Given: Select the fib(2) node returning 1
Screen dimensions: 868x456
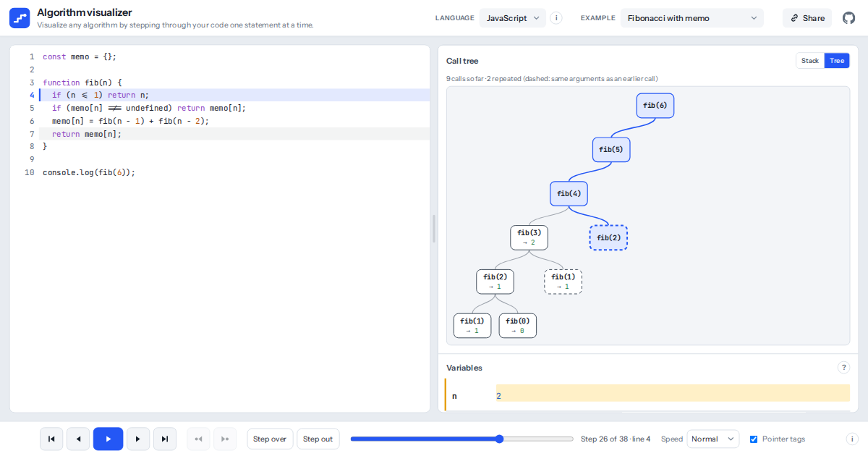Looking at the screenshot, I should coord(495,282).
